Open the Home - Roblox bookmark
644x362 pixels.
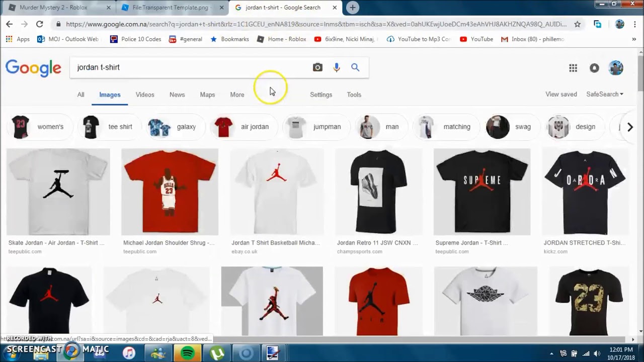pos(281,39)
